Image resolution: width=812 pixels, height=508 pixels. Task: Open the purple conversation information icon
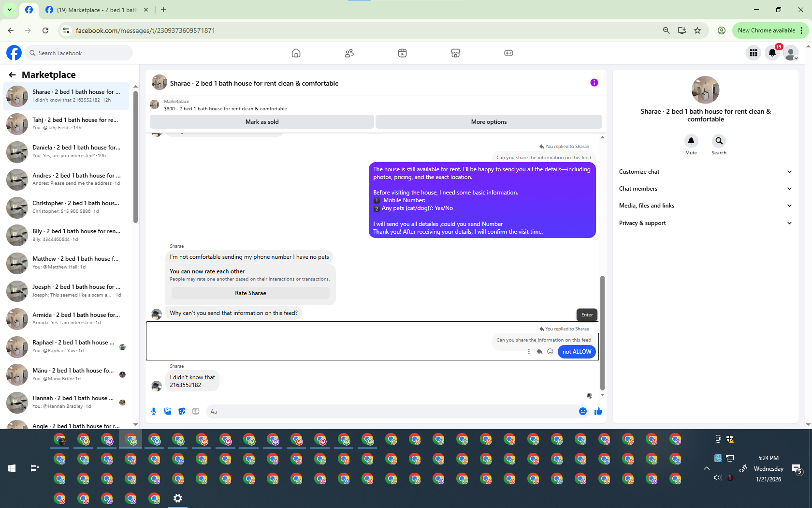[x=594, y=83]
